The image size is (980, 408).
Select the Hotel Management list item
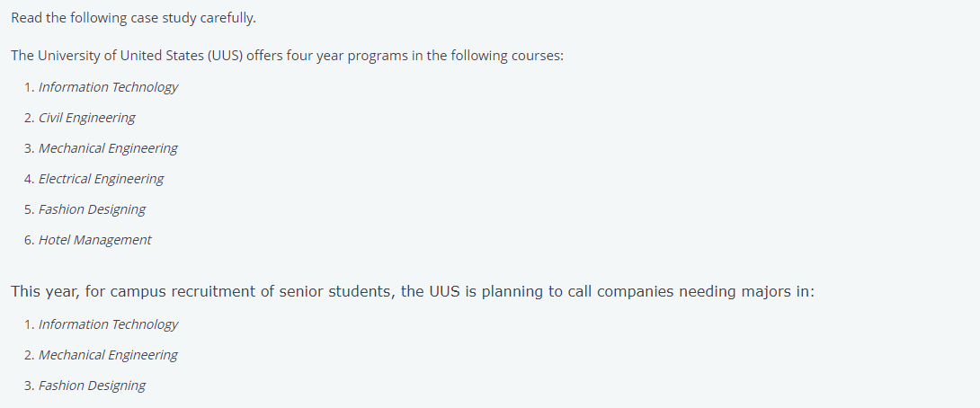(x=95, y=240)
